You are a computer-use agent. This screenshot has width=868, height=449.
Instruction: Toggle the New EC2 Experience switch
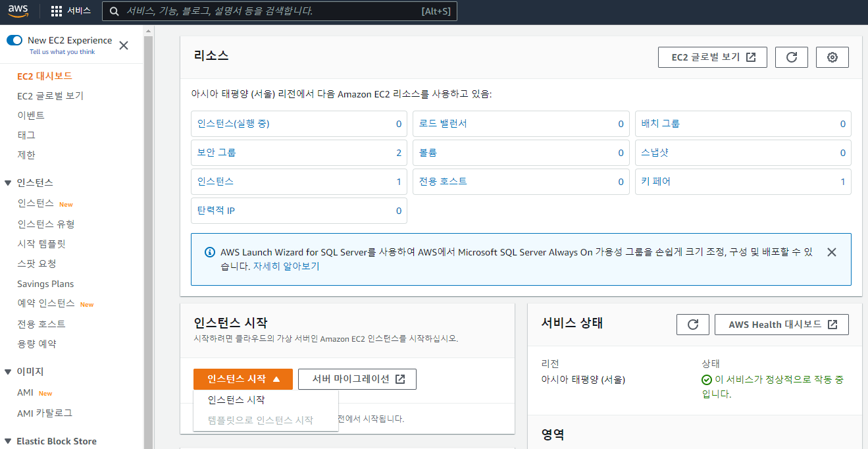(x=14, y=40)
